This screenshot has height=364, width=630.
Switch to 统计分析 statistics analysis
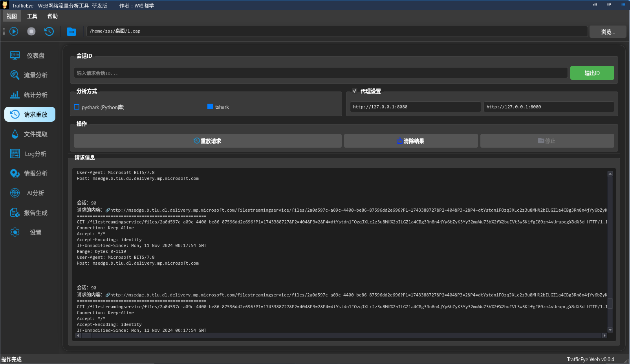point(29,95)
